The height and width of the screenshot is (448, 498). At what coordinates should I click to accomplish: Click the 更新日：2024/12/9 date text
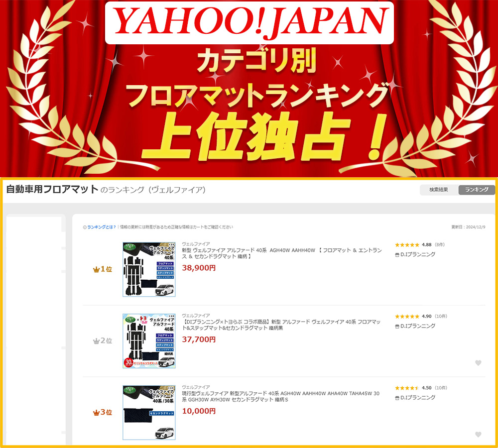(x=468, y=227)
